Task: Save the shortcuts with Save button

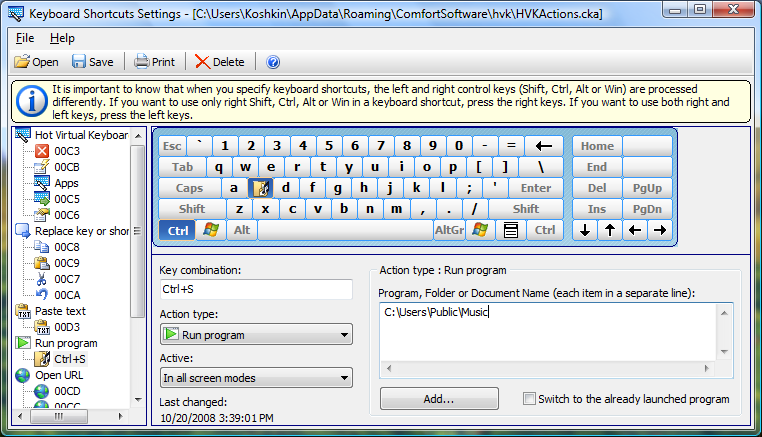Action: pyautogui.click(x=93, y=62)
